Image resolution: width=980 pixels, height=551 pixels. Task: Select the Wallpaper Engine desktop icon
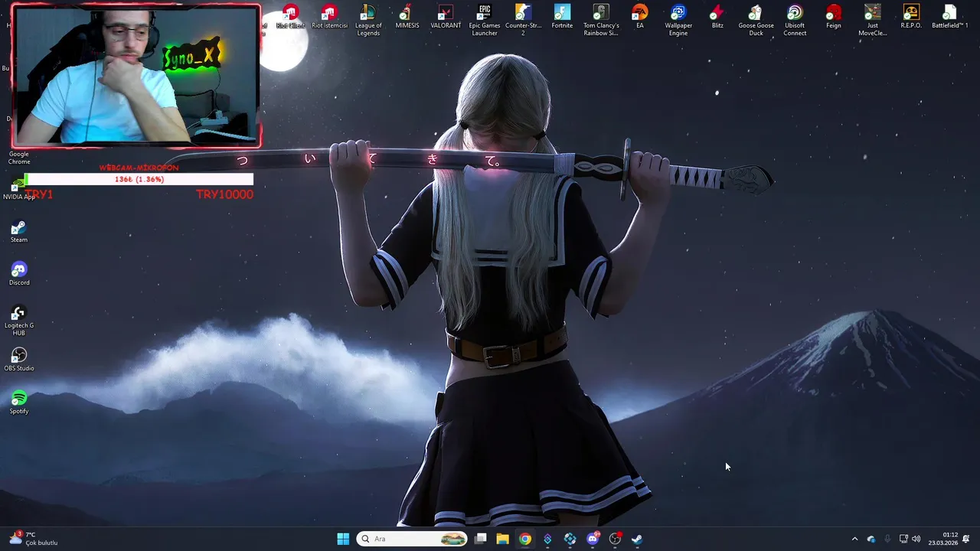678,20
